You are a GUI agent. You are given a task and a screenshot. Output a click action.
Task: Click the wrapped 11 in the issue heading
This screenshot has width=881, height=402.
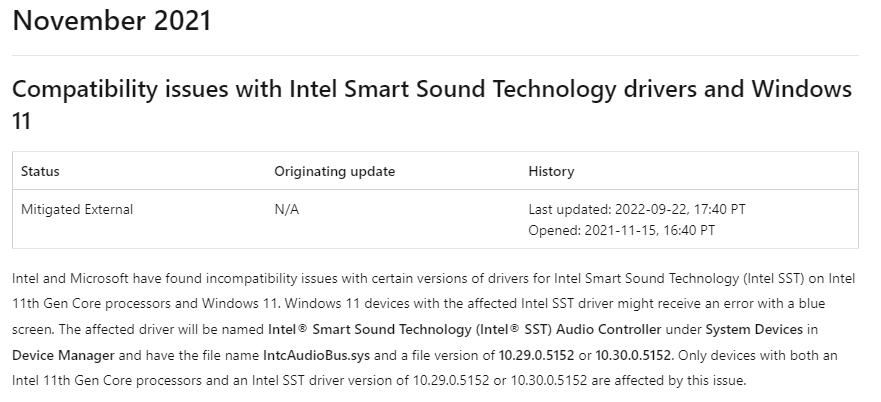[22, 121]
